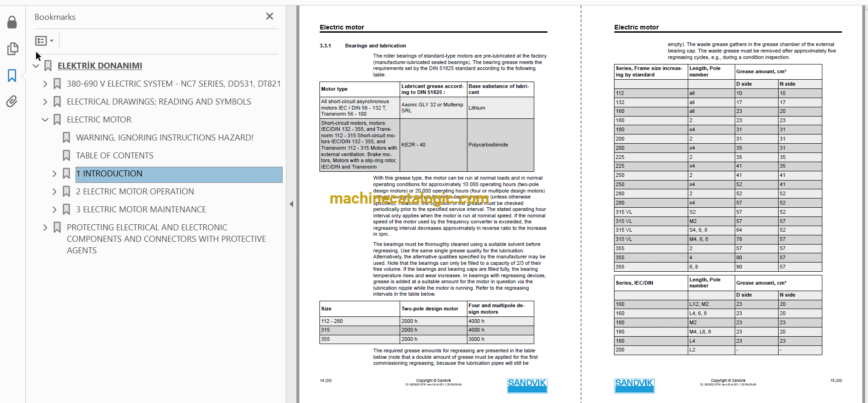Toggle the Bookmarks panel icon
Screen dimensions: 868x403
12,76
